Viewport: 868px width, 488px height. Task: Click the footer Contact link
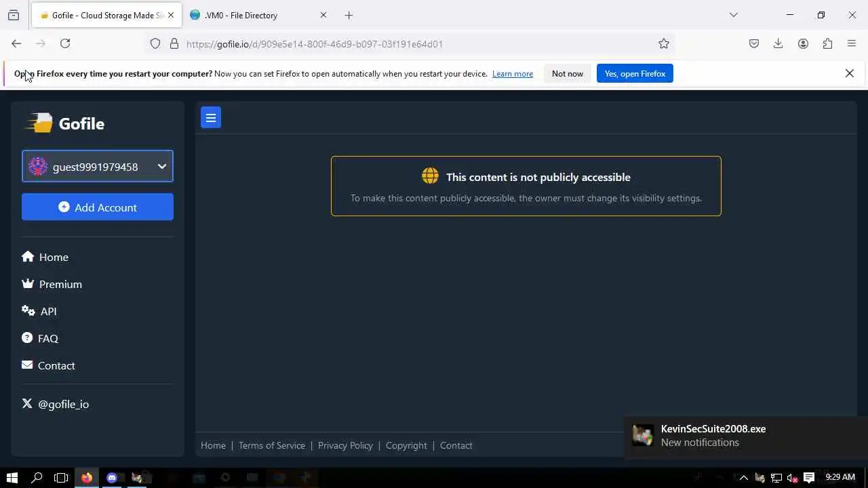(456, 445)
